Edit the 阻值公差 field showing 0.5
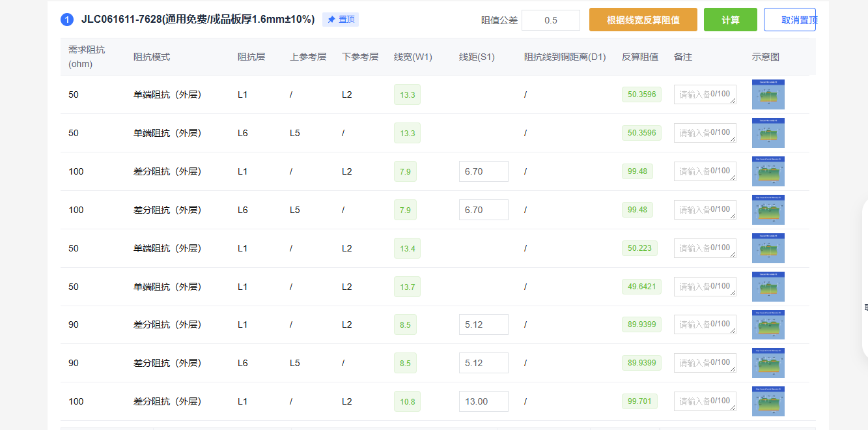868x430 pixels. click(x=551, y=20)
